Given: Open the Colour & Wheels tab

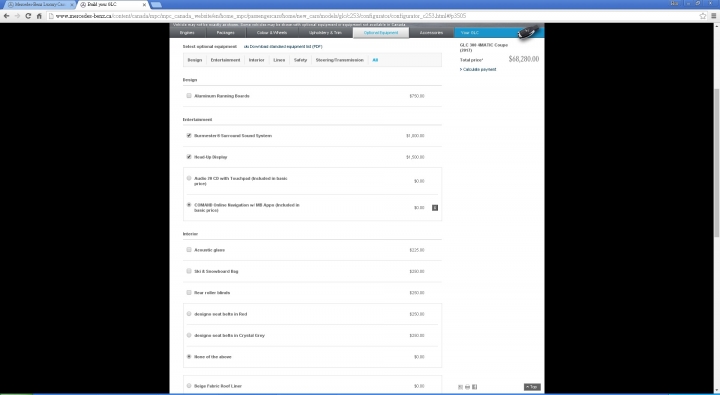Looking at the screenshot, I should (272, 33).
